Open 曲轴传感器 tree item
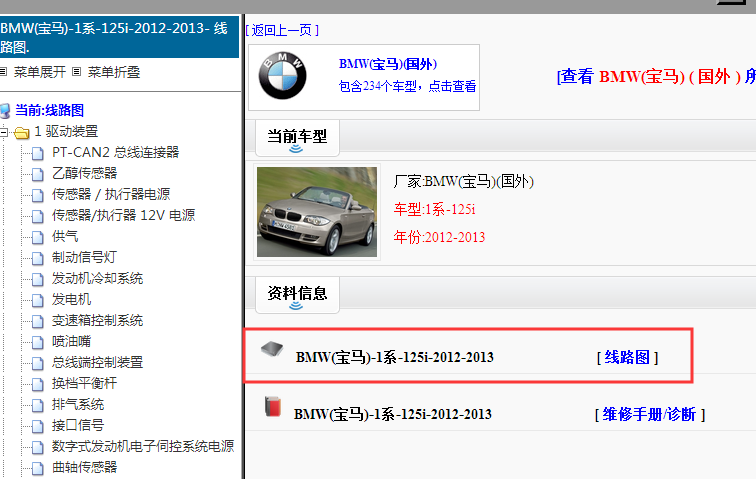 (x=84, y=468)
